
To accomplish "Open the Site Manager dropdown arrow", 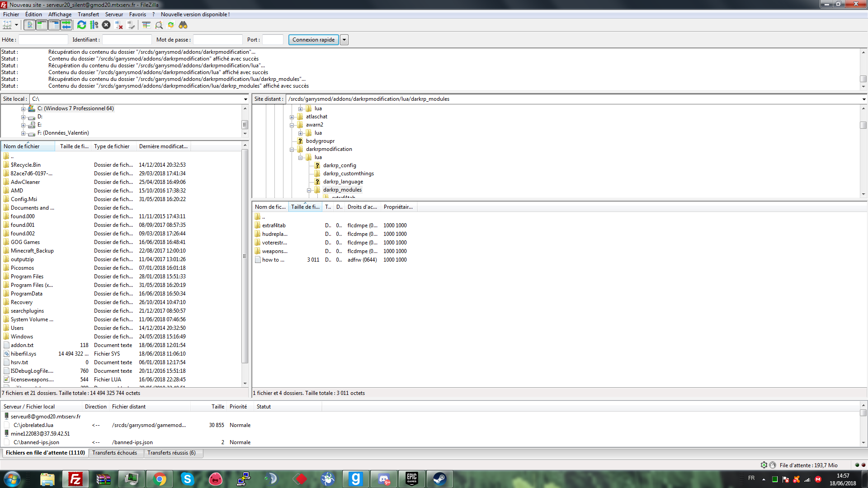I will tap(16, 25).
